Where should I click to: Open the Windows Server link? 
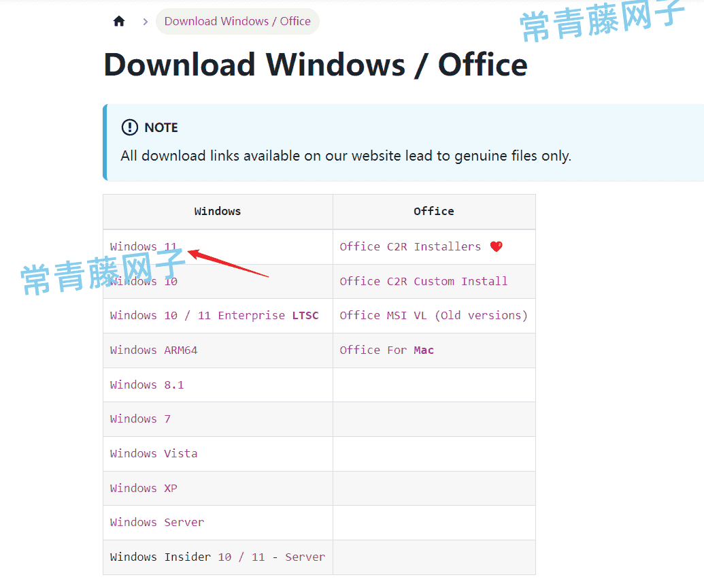pos(157,523)
